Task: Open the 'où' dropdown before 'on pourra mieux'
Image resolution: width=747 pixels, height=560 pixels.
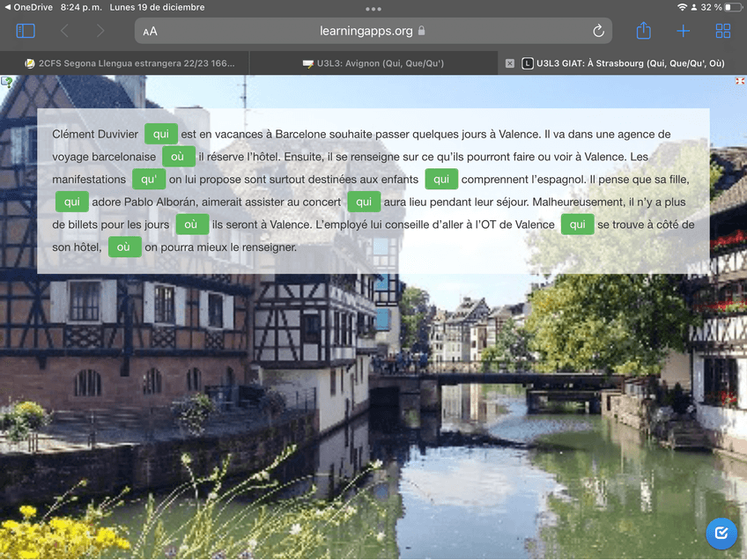Action: point(124,247)
